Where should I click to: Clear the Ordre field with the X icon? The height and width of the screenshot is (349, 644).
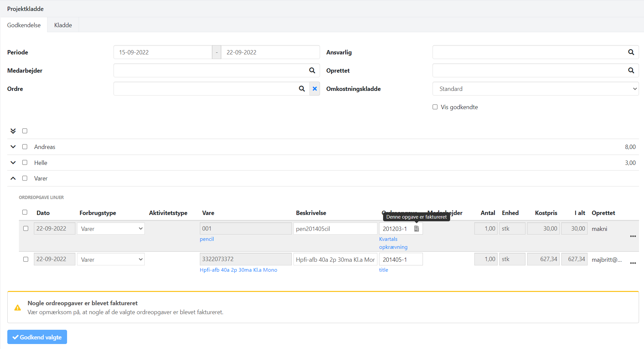click(315, 89)
